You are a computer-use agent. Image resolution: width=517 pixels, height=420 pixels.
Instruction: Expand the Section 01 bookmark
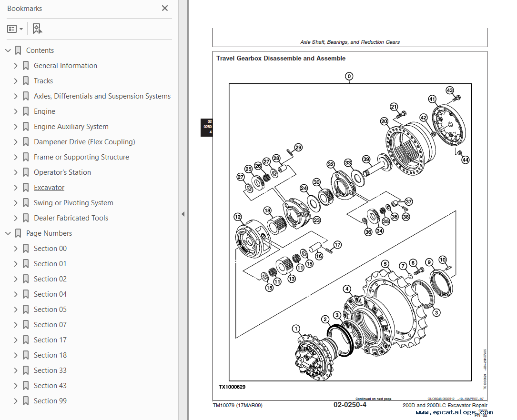pos(16,263)
